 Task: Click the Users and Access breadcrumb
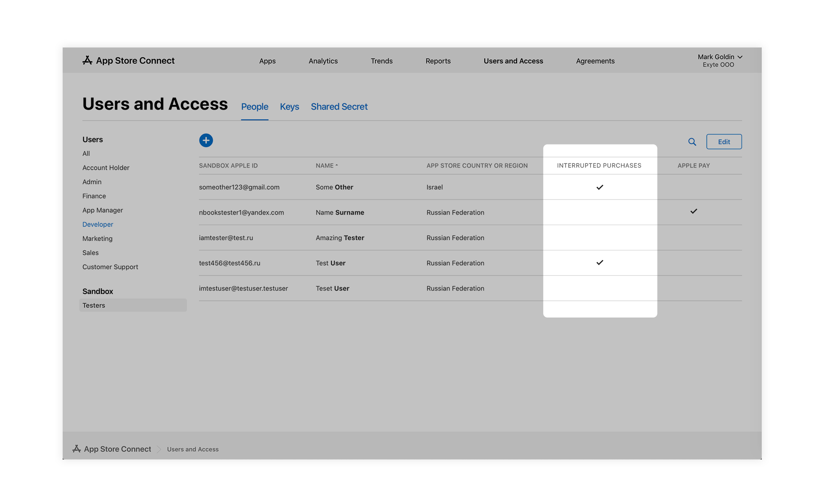coord(193,449)
